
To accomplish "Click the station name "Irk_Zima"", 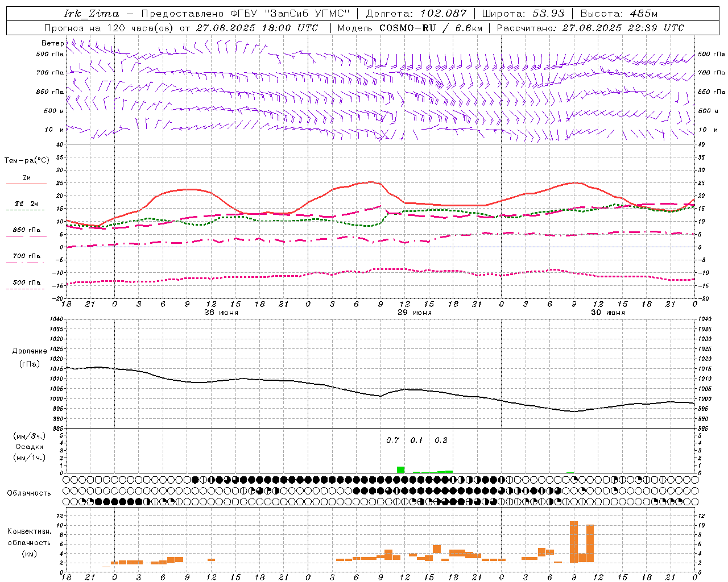I will [x=92, y=13].
